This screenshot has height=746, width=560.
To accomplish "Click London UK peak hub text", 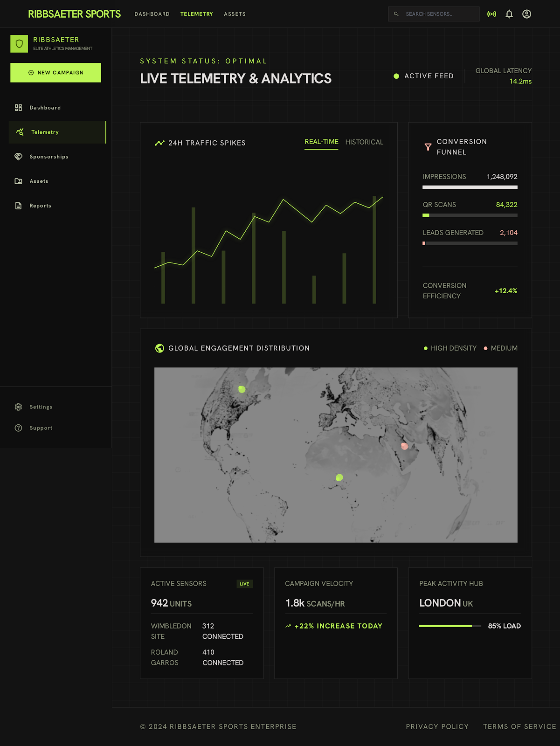I will click(446, 603).
